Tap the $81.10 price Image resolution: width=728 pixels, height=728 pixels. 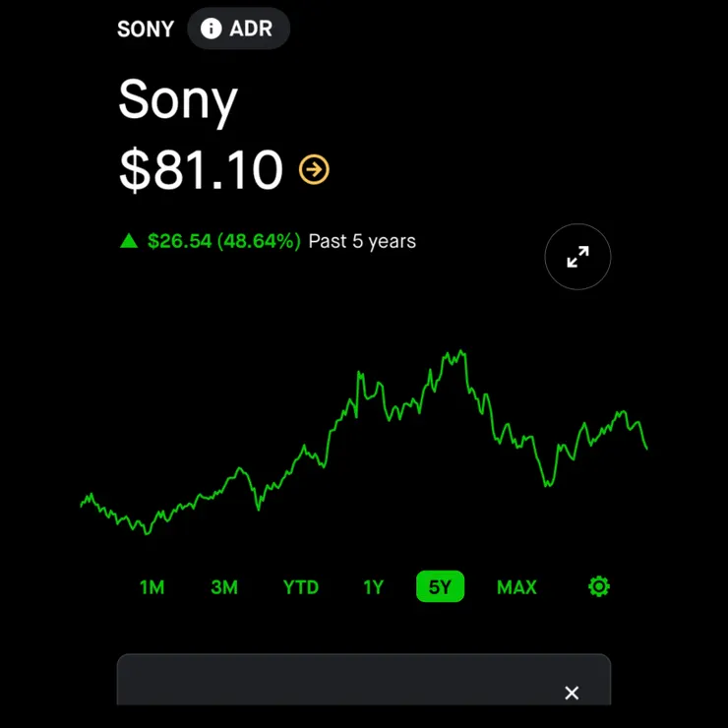(x=201, y=169)
